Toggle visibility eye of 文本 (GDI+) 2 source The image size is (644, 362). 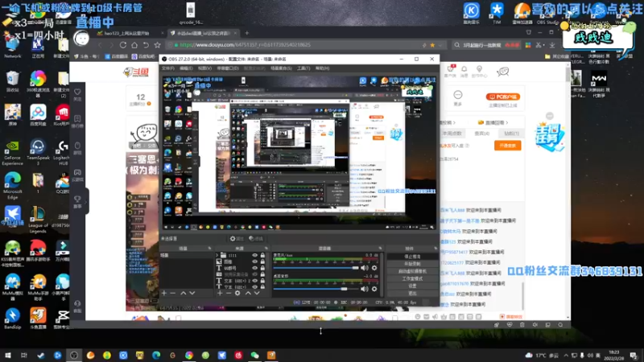click(254, 281)
